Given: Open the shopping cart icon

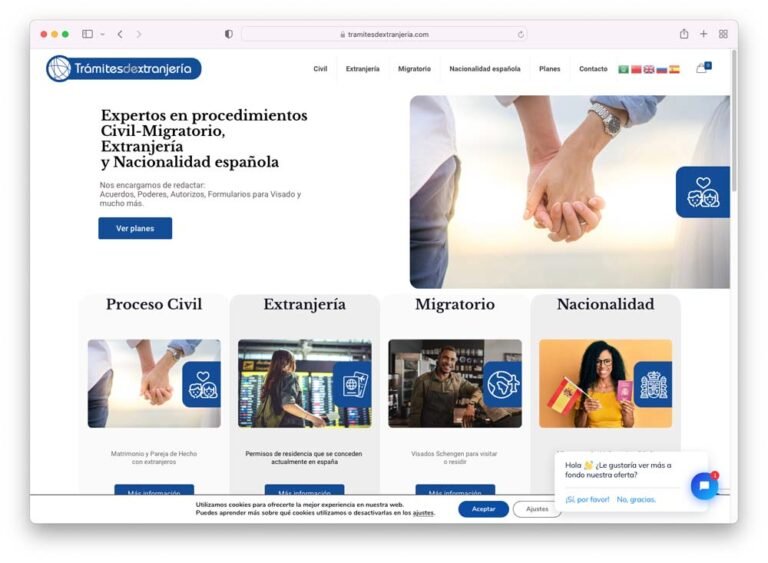Looking at the screenshot, I should 703,68.
